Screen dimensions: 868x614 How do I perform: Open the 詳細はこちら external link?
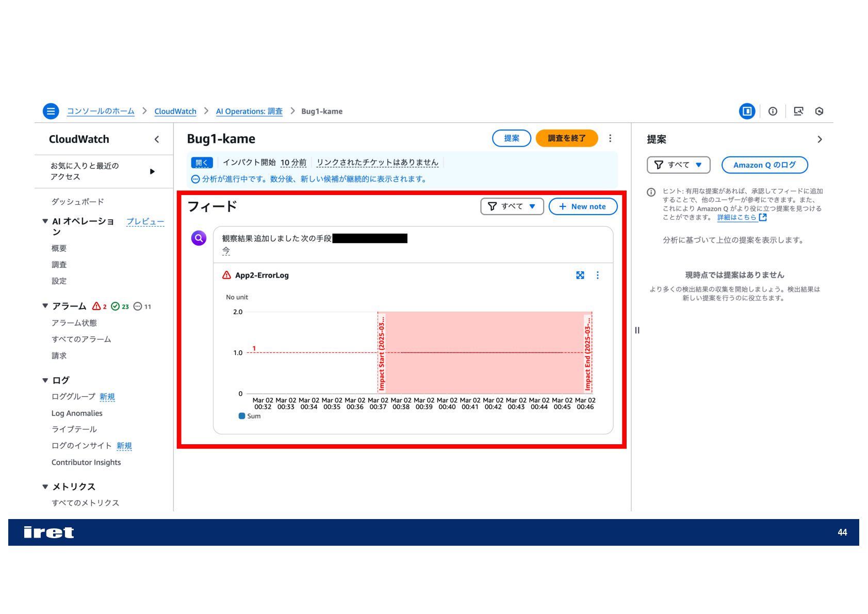coord(742,217)
